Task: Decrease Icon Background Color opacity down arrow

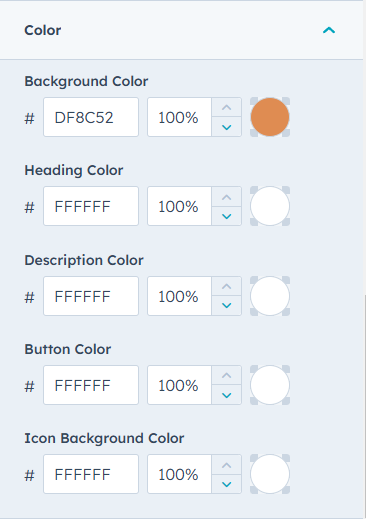Action: tap(227, 484)
